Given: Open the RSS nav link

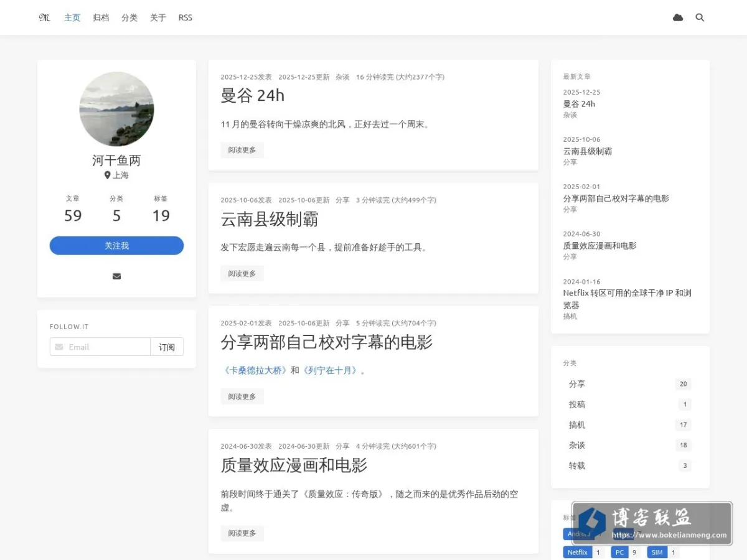Looking at the screenshot, I should tap(186, 17).
